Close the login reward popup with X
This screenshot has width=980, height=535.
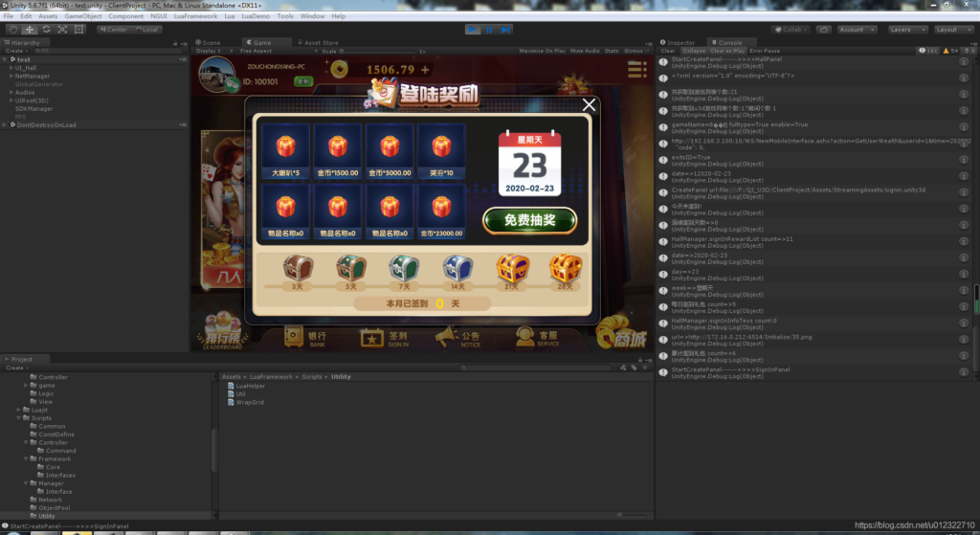coord(589,105)
